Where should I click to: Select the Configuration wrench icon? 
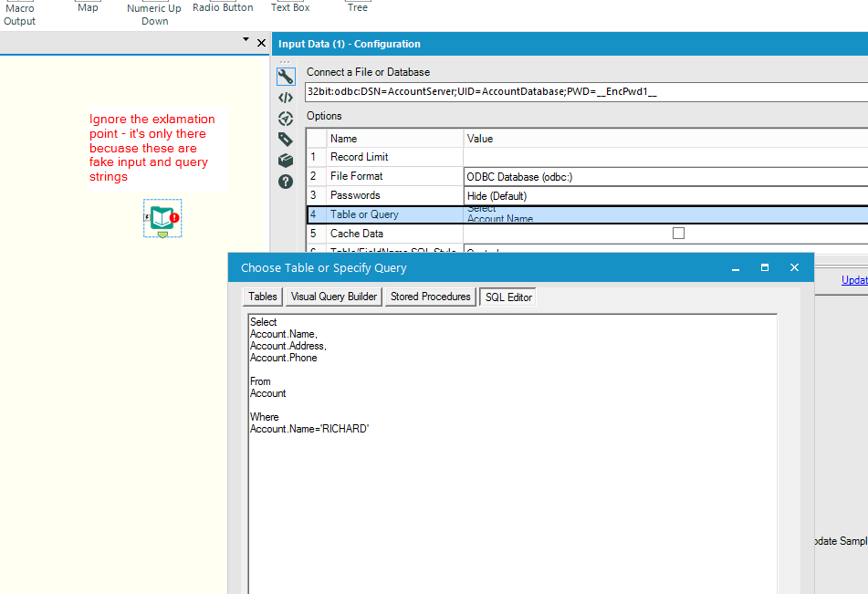[285, 77]
